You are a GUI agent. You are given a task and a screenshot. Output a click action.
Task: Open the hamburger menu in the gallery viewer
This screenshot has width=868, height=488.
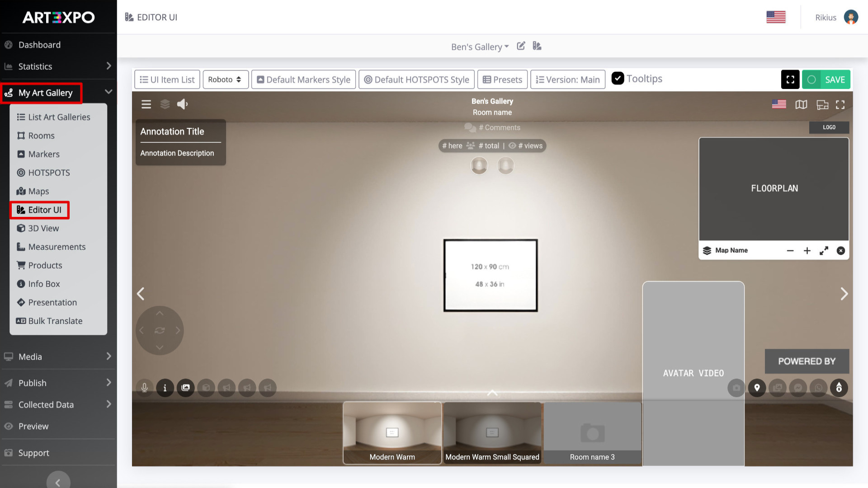tap(146, 104)
